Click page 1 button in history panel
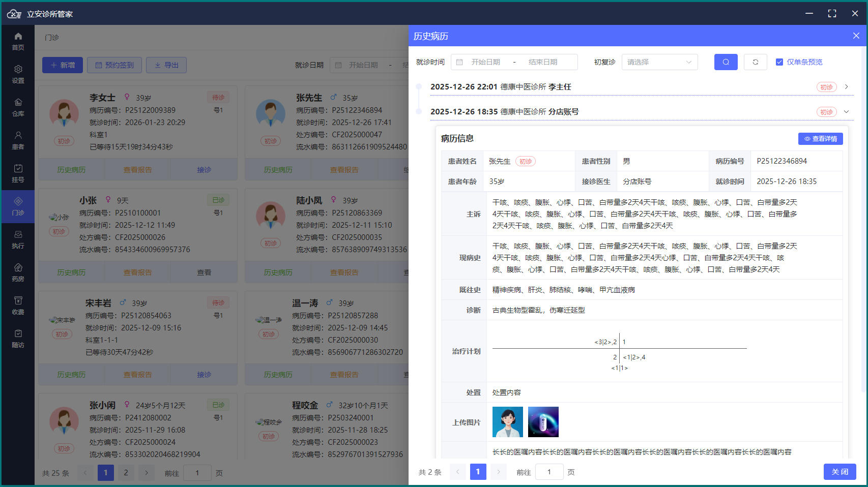868x487 pixels. coord(478,472)
